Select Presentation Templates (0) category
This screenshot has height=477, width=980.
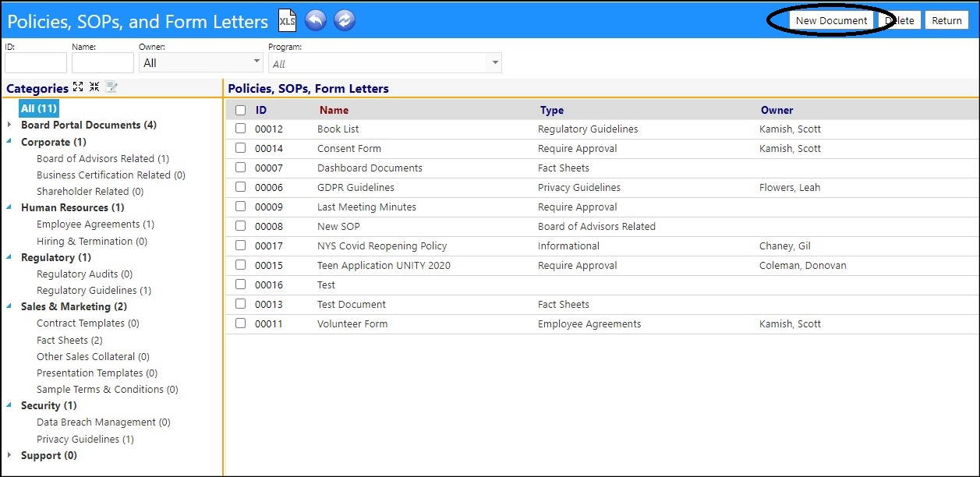tap(97, 373)
